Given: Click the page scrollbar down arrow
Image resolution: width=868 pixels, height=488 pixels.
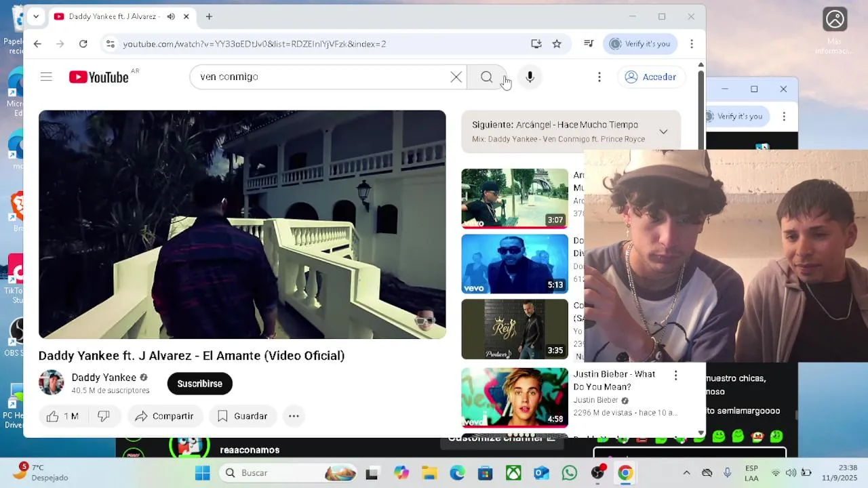Looking at the screenshot, I should (x=701, y=433).
